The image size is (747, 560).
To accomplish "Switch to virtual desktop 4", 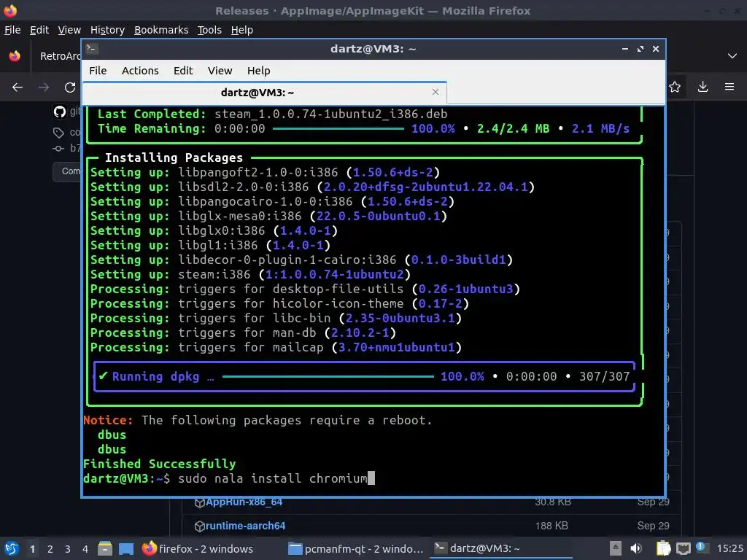I will pyautogui.click(x=85, y=549).
